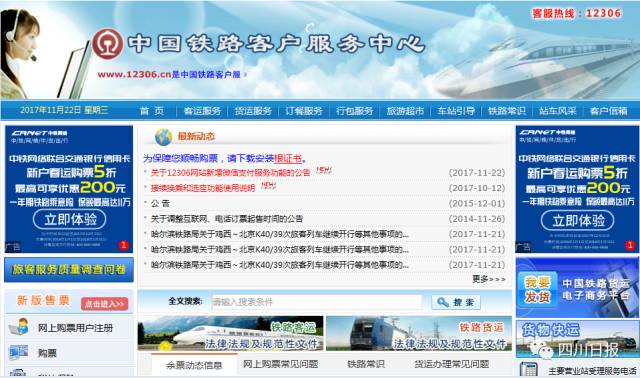Image resolution: width=640 pixels, height=378 pixels.
Task: Switch to the 网上购票常见问题 tab
Action: [280, 364]
